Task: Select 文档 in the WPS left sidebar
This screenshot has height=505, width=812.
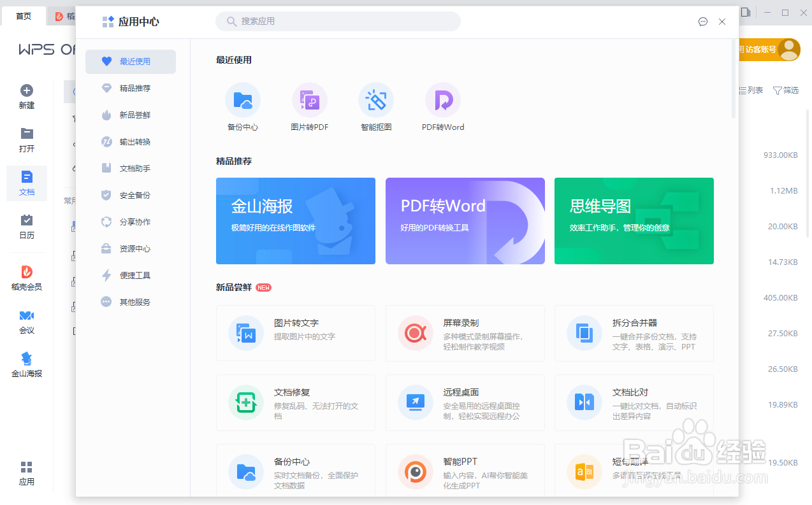Action: [x=27, y=183]
